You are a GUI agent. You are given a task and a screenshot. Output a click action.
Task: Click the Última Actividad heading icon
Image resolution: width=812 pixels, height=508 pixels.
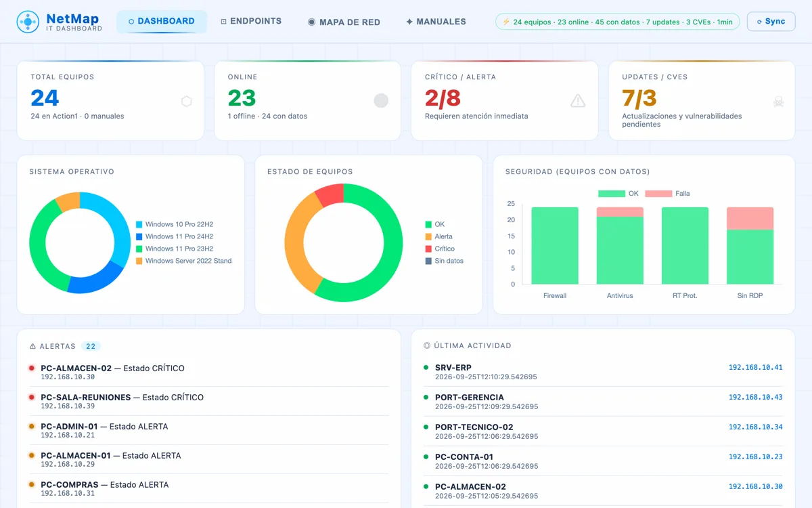(427, 345)
